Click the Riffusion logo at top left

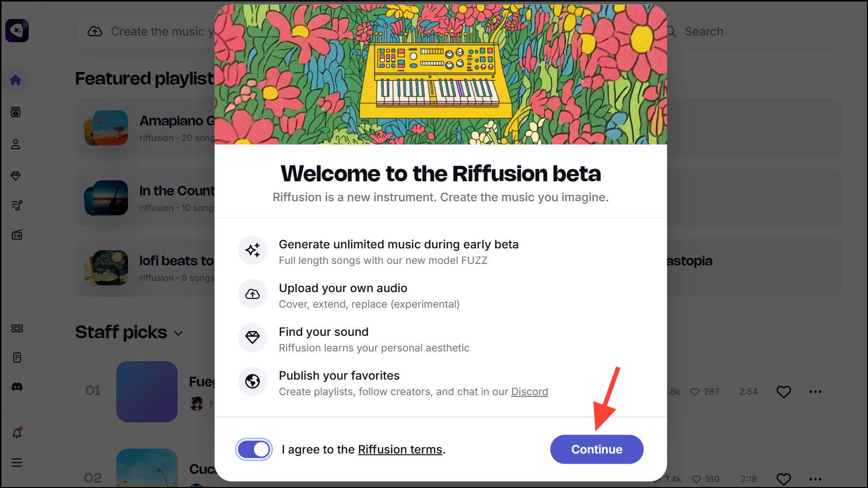coord(17,31)
